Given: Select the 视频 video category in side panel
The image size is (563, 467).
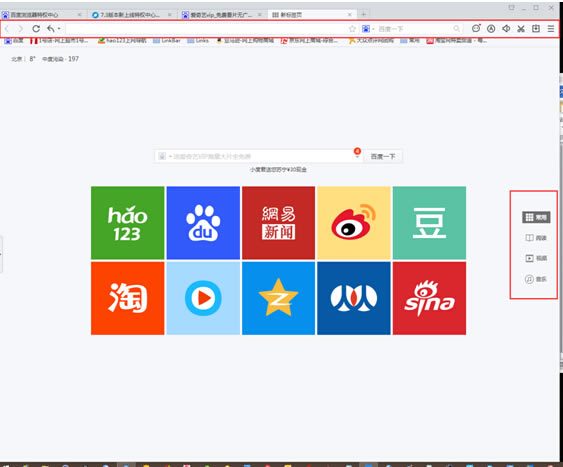Looking at the screenshot, I should [x=536, y=258].
